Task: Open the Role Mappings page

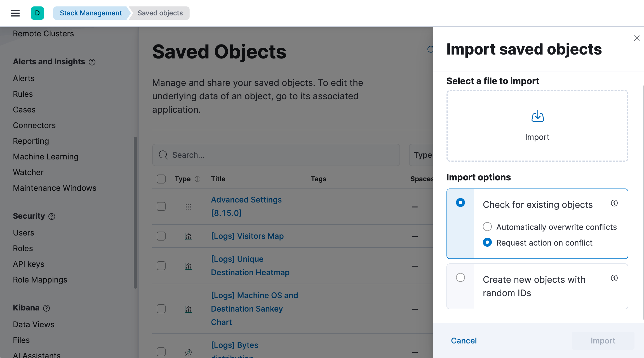Action: (40, 279)
